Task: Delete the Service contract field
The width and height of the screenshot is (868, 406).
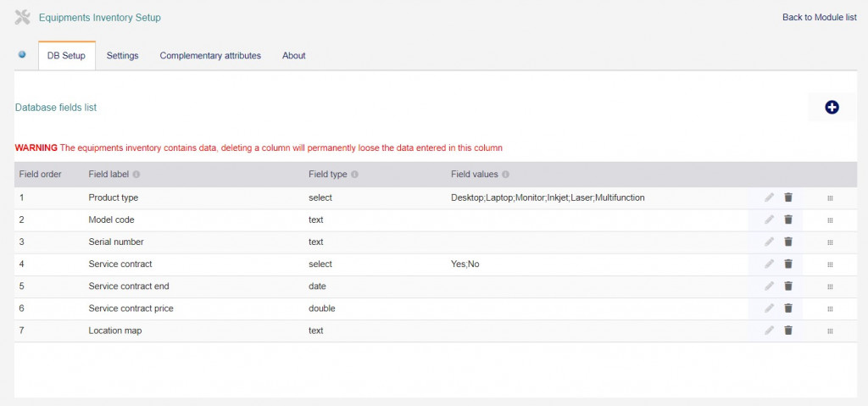Action: pos(788,264)
